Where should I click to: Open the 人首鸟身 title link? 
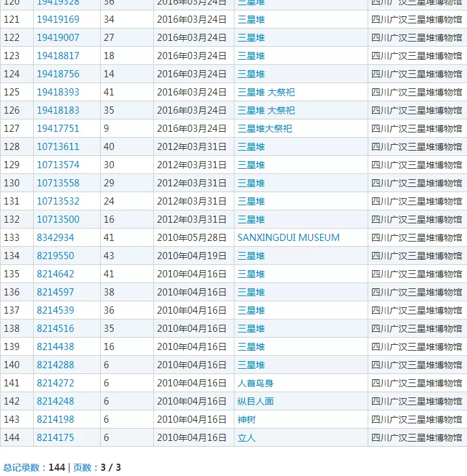coord(255,383)
